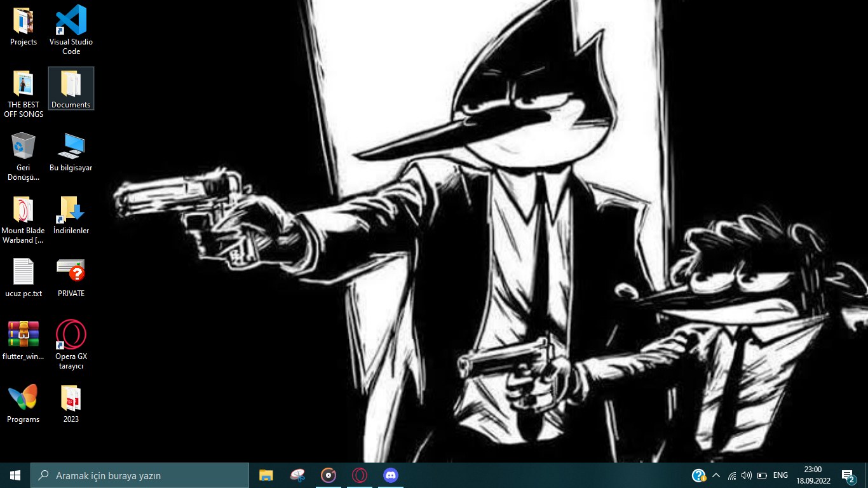Select the 2023 folder
The height and width of the screenshot is (488, 868).
pyautogui.click(x=71, y=403)
